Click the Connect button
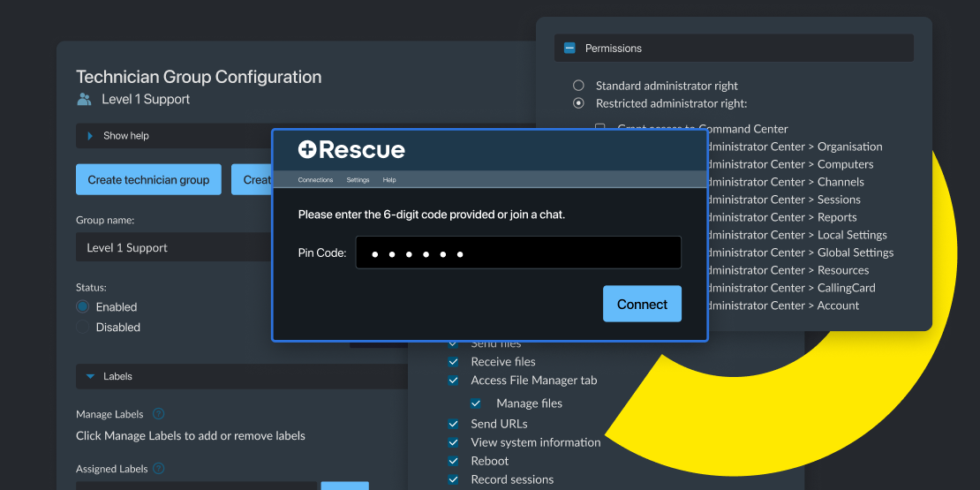Viewport: 980px width, 490px height. (x=642, y=304)
